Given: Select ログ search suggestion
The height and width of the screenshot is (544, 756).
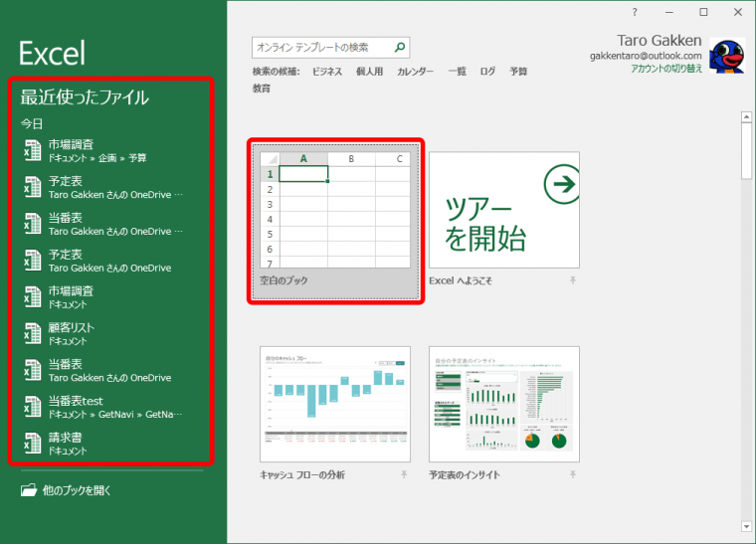Looking at the screenshot, I should 487,72.
